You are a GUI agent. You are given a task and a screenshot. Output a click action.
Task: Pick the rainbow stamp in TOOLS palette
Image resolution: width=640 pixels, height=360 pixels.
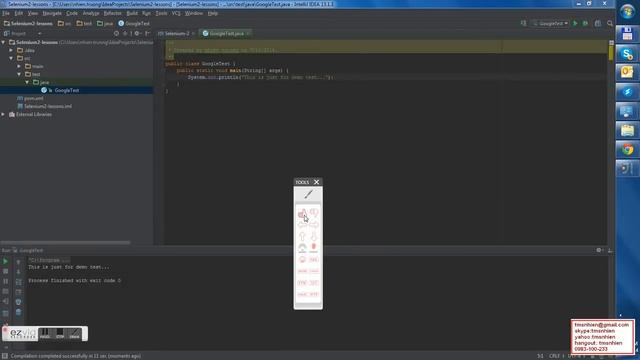tap(302, 248)
